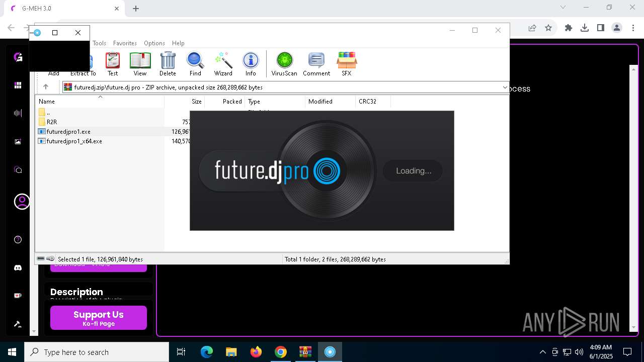This screenshot has height=362, width=644.
Task: Open the Windows Start menu
Action: (12, 352)
